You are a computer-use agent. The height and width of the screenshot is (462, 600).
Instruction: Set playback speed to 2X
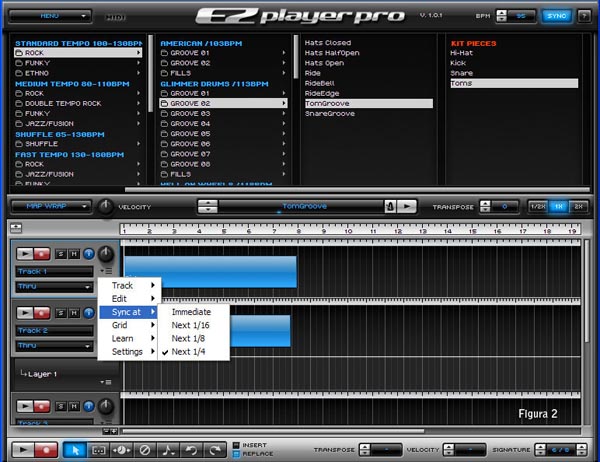578,207
